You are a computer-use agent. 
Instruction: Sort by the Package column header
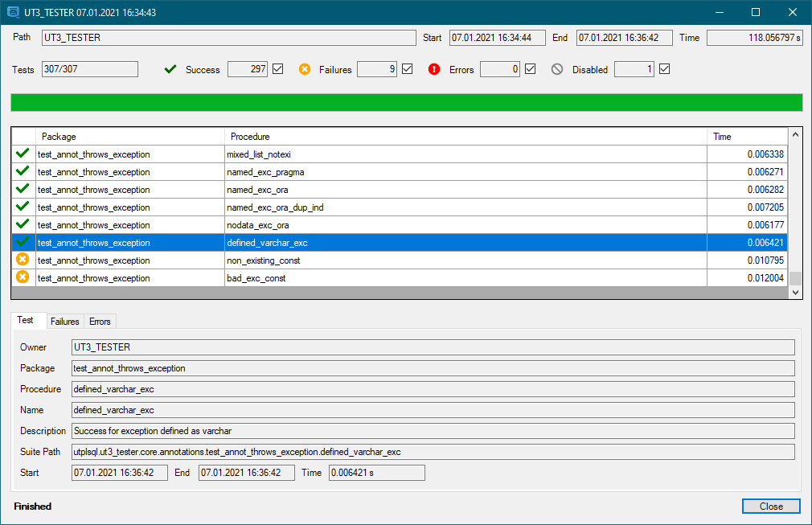pyautogui.click(x=129, y=137)
